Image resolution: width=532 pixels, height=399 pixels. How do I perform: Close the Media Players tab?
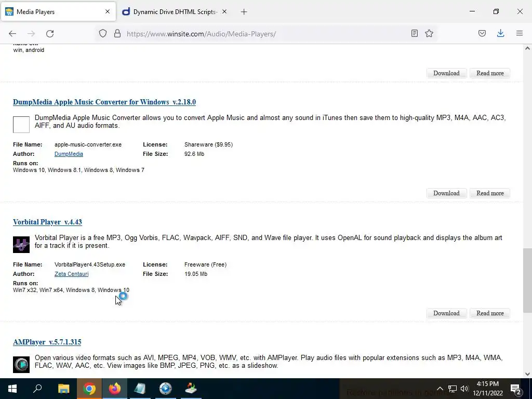[108, 11]
